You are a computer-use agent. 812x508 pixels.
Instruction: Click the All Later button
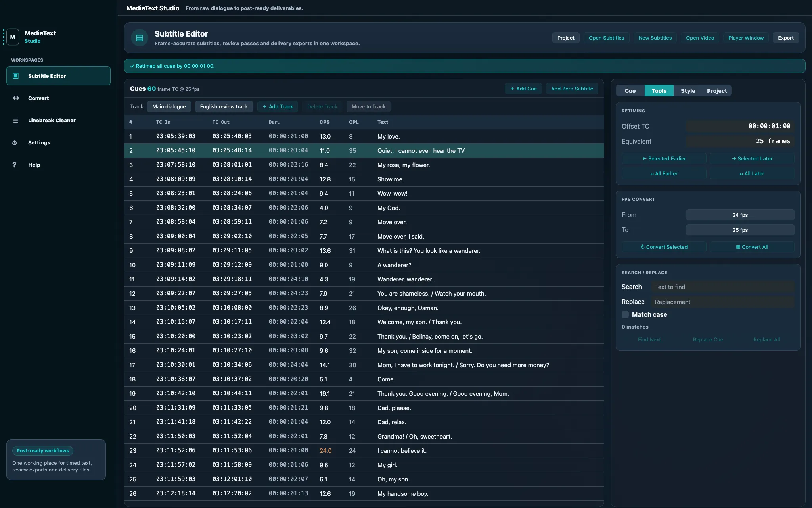[752, 173]
